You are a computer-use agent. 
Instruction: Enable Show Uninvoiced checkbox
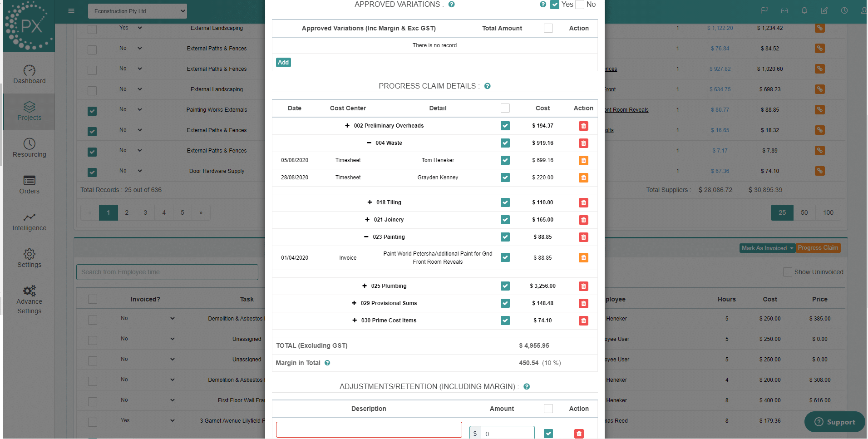[787, 272]
